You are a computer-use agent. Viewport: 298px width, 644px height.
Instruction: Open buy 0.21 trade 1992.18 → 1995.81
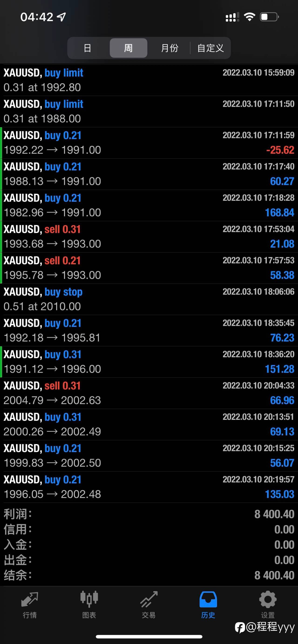coord(149,330)
